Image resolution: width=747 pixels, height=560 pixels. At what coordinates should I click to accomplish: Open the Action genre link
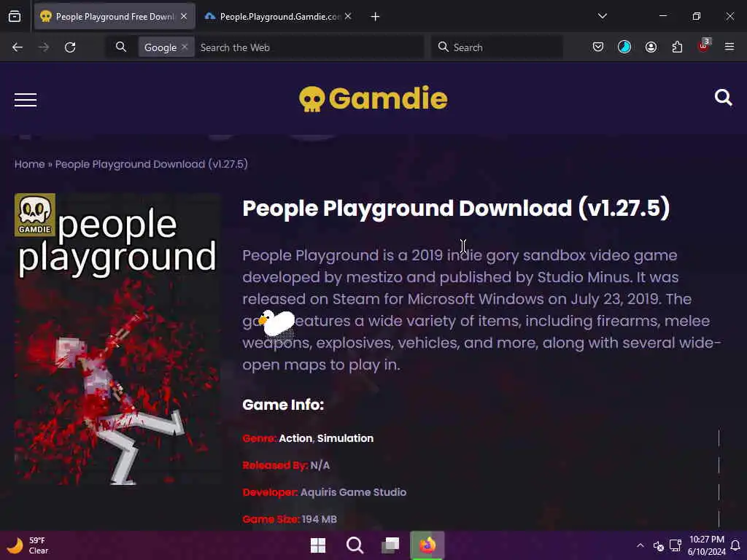click(295, 438)
